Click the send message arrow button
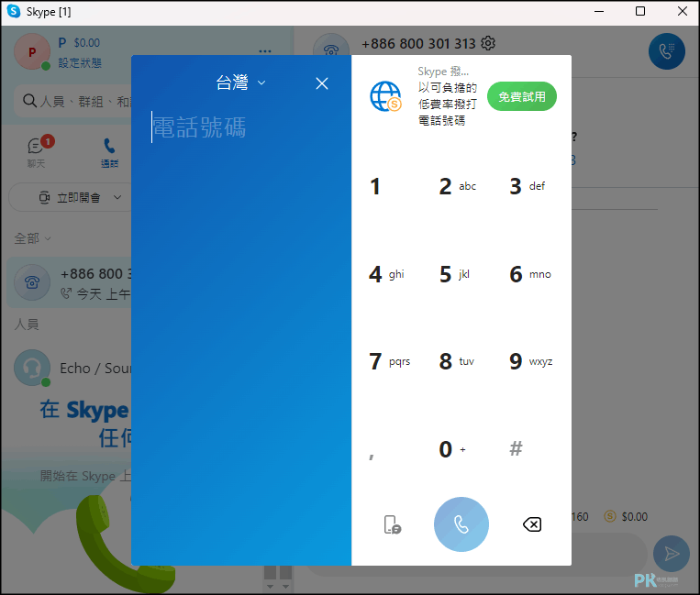The height and width of the screenshot is (595, 700). 671,554
